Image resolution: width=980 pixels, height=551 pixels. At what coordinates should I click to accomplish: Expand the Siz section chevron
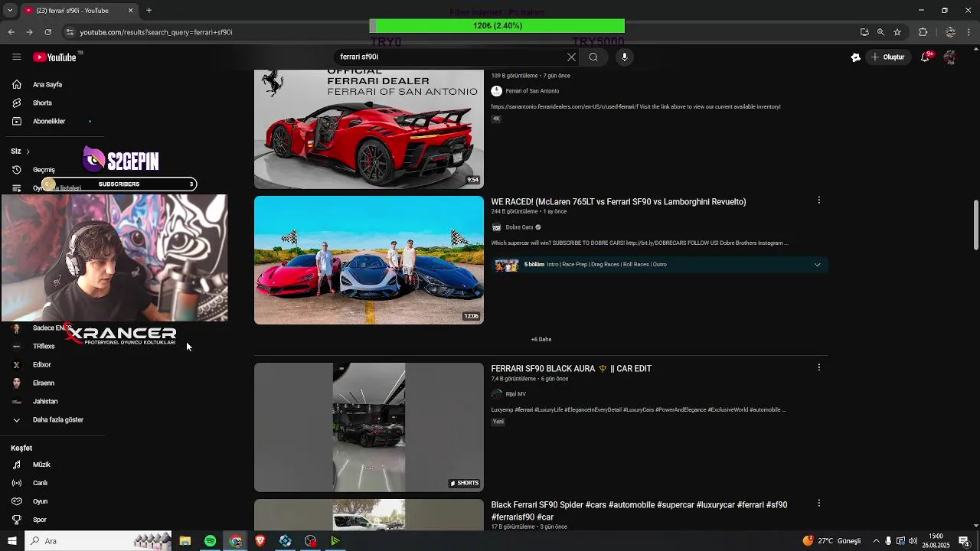[28, 152]
